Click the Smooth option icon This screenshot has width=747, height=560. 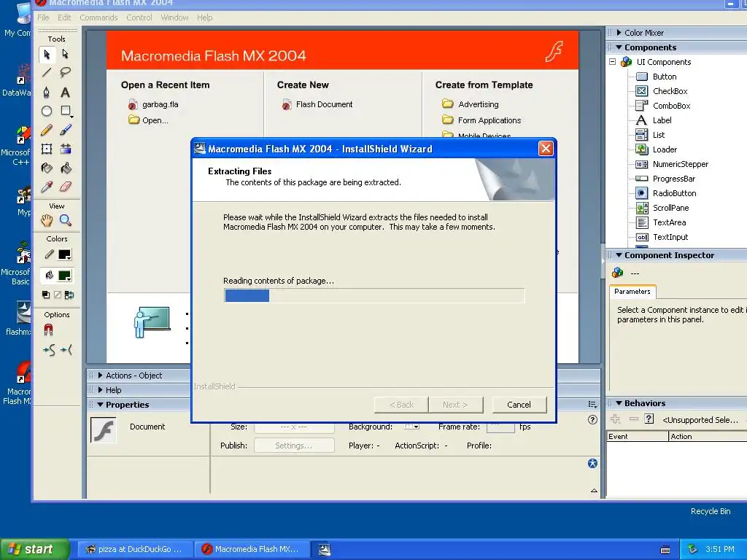point(49,351)
